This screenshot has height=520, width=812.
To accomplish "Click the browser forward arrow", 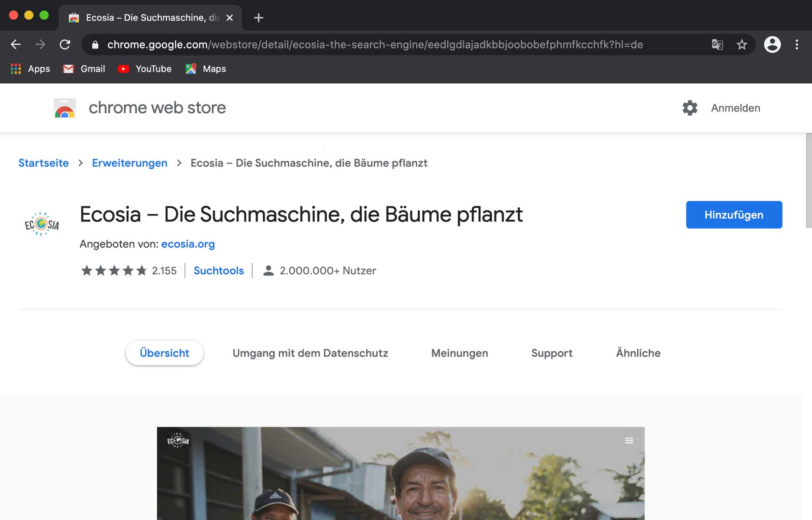I will pyautogui.click(x=40, y=44).
